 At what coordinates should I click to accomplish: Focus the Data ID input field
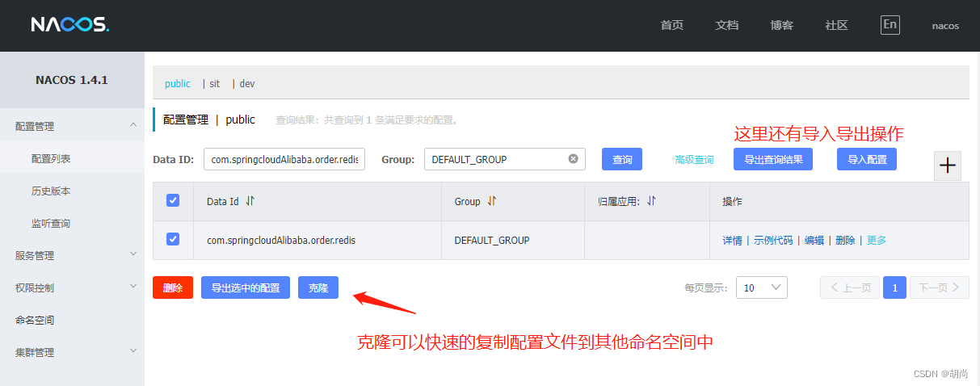pyautogui.click(x=284, y=159)
